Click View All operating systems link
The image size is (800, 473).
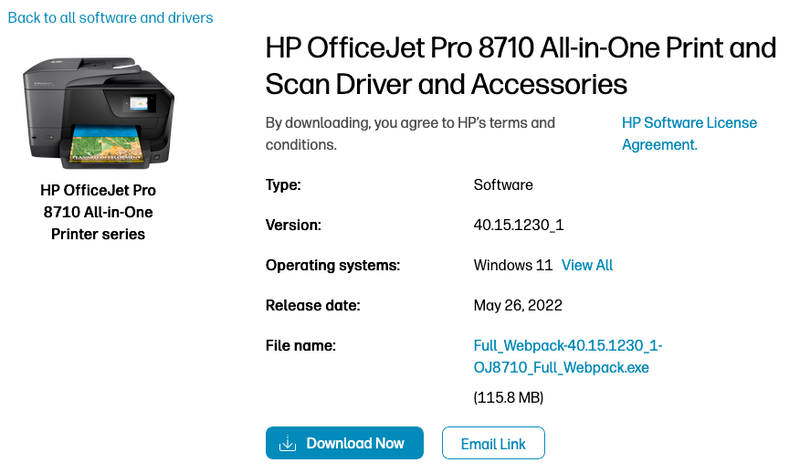pyautogui.click(x=587, y=265)
